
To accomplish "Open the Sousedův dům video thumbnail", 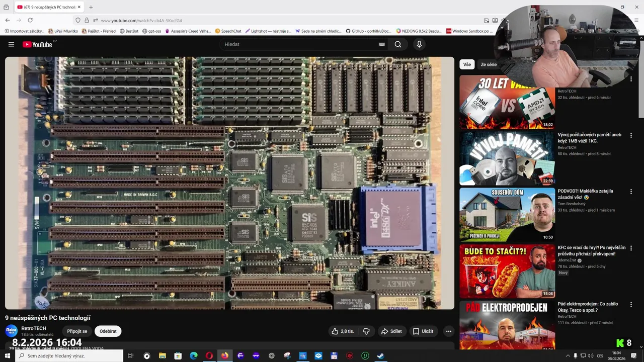I will coord(507,215).
